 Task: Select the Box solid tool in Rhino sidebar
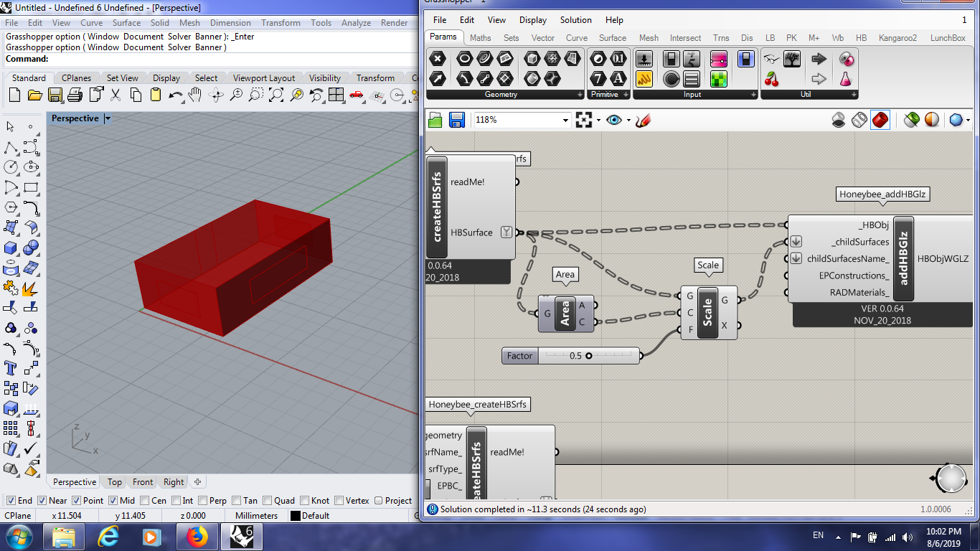click(x=11, y=248)
